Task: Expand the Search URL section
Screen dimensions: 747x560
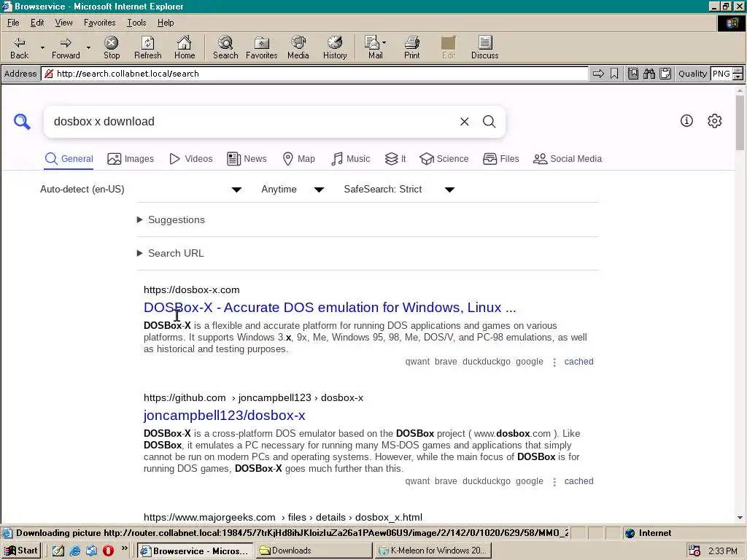Action: (x=171, y=253)
